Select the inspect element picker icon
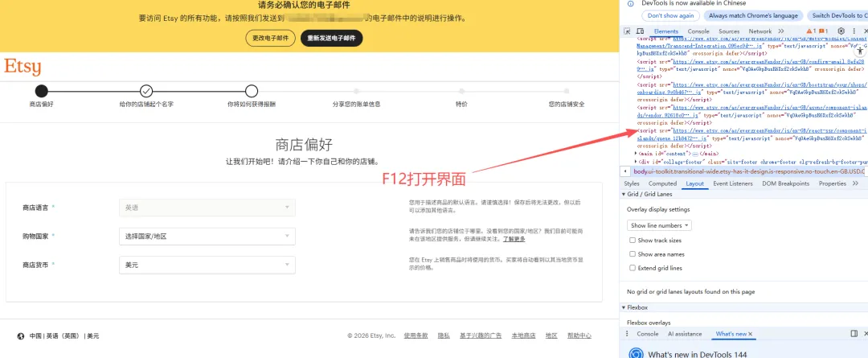Viewport: 868px width, 358px height. [627, 31]
